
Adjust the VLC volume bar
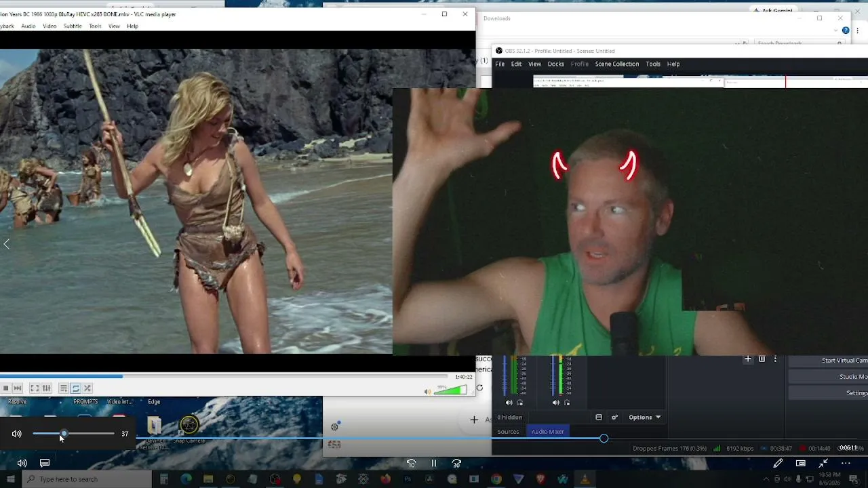click(x=451, y=390)
